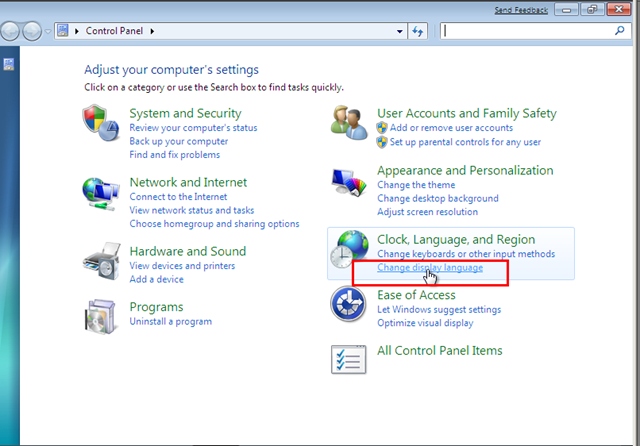The height and width of the screenshot is (446, 640).
Task: Open Ease of Access heading
Action: (416, 295)
